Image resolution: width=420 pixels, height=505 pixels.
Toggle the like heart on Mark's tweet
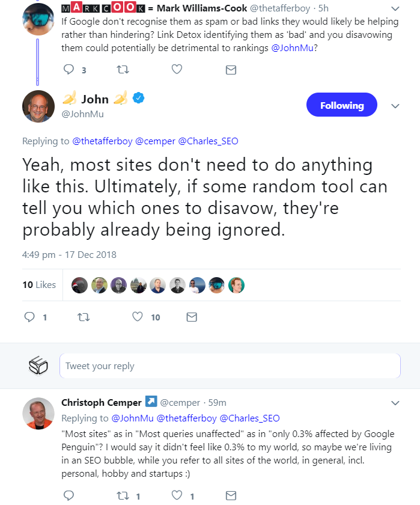[177, 70]
